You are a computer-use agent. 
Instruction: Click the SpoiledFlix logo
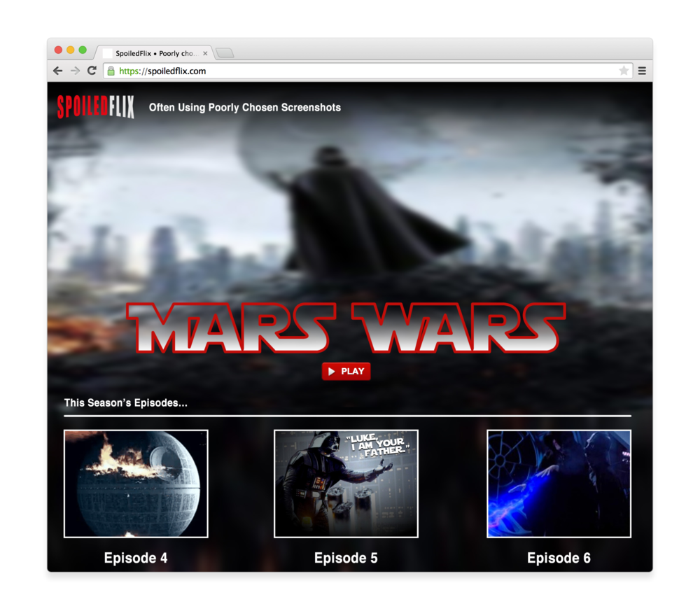[95, 106]
